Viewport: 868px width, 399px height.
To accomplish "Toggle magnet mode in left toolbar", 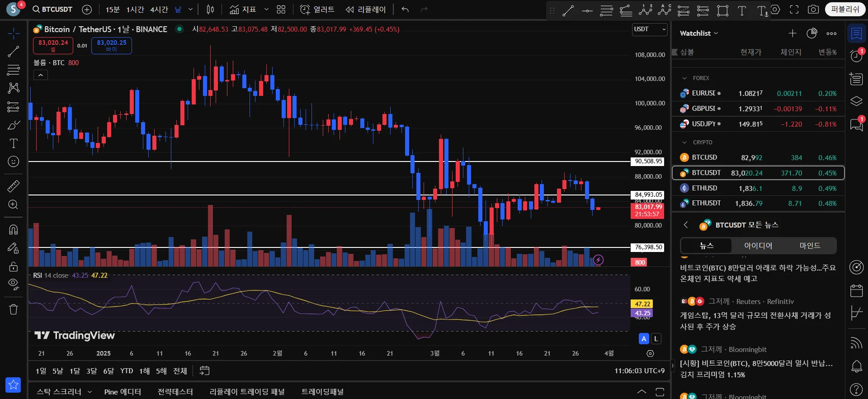I will (x=14, y=229).
